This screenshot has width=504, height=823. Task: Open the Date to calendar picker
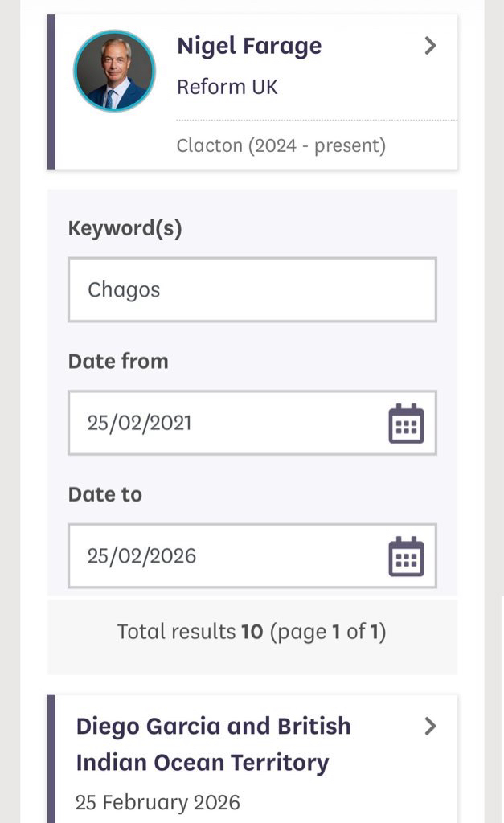click(406, 556)
